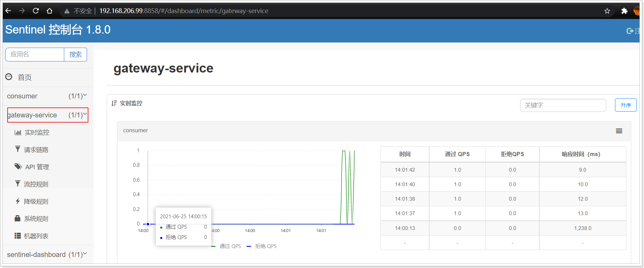Open 实时监控 menu item
Screen dimensions: 644x268
tap(37, 132)
